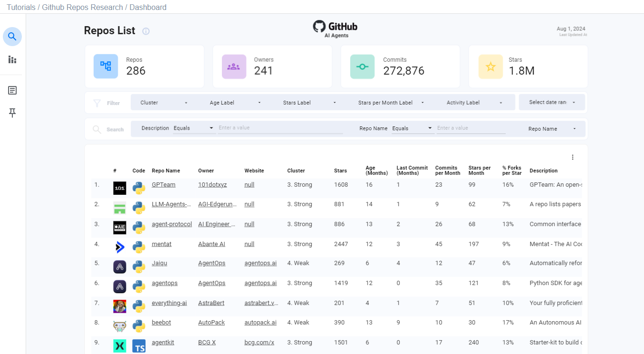Go to Github Repos Research breadcrumb
Viewport: 644px width, 354px height.
click(82, 7)
